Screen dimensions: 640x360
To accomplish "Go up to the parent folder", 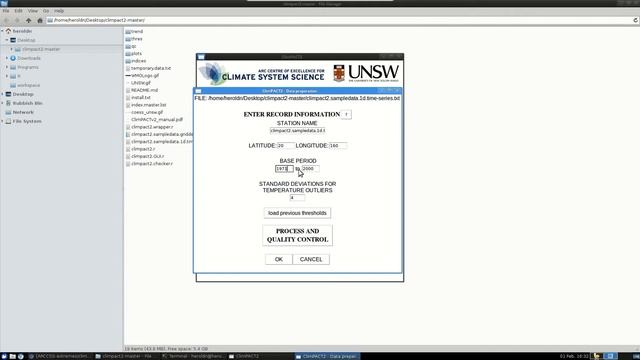I will (x=29, y=20).
